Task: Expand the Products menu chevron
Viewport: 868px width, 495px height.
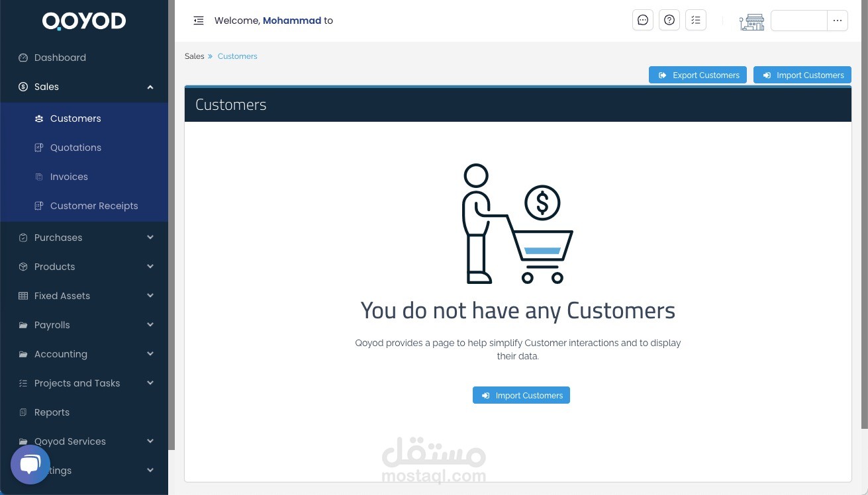Action: [x=150, y=267]
